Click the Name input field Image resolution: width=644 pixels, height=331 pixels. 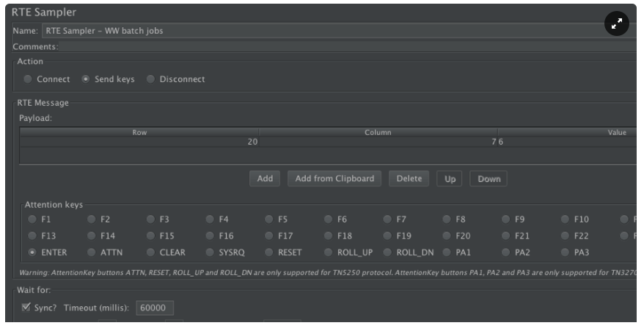pos(337,31)
